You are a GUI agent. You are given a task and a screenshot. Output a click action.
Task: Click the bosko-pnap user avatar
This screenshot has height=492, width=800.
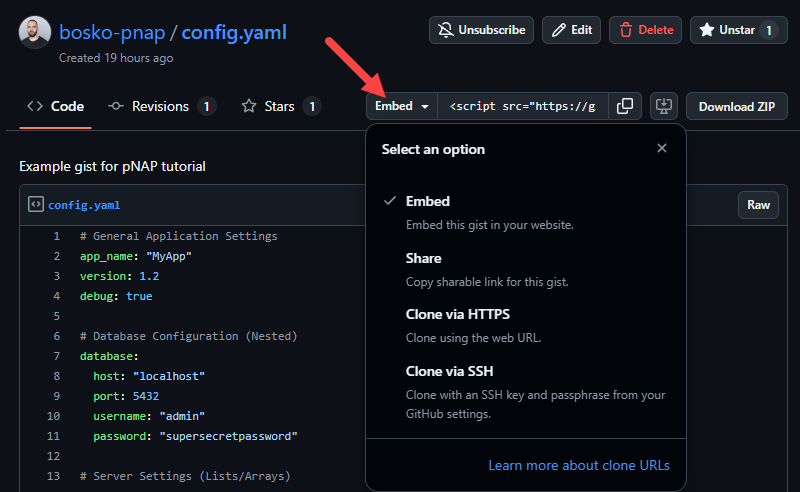click(35, 32)
